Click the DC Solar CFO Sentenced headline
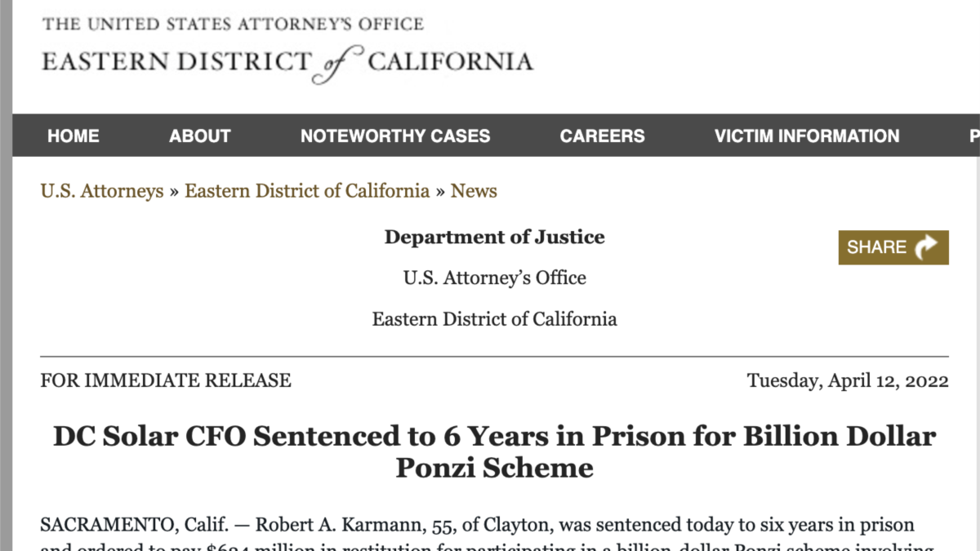980x551 pixels. point(495,451)
